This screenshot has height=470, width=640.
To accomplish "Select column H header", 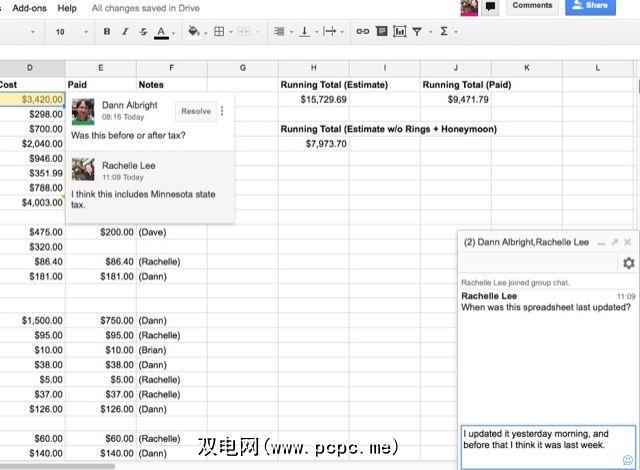I will [x=313, y=68].
